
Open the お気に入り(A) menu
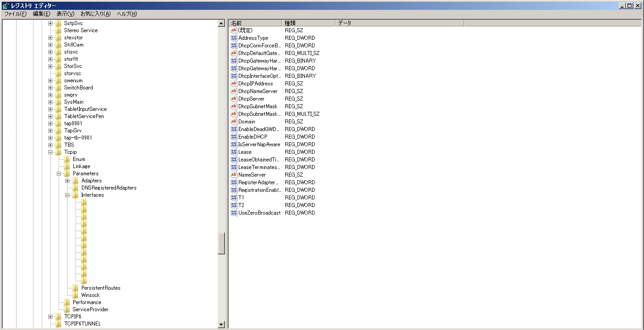point(95,14)
